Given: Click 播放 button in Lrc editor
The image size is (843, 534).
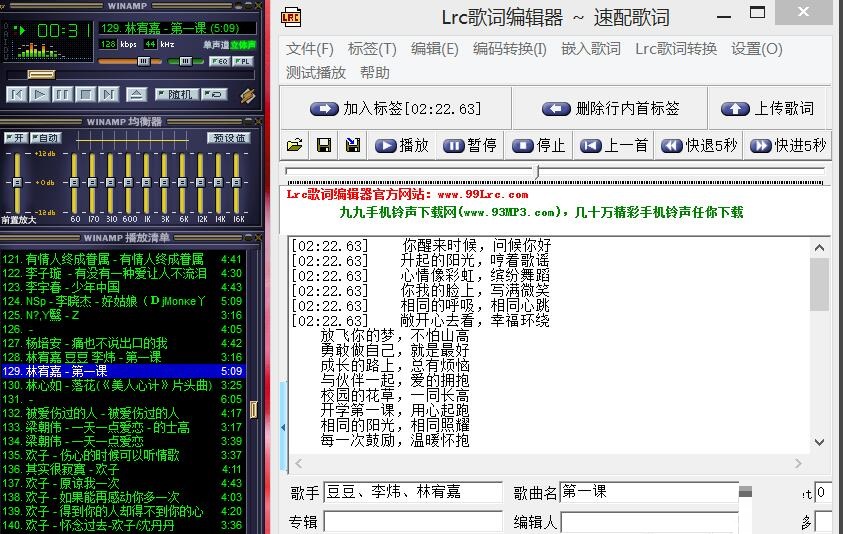Looking at the screenshot, I should [402, 145].
